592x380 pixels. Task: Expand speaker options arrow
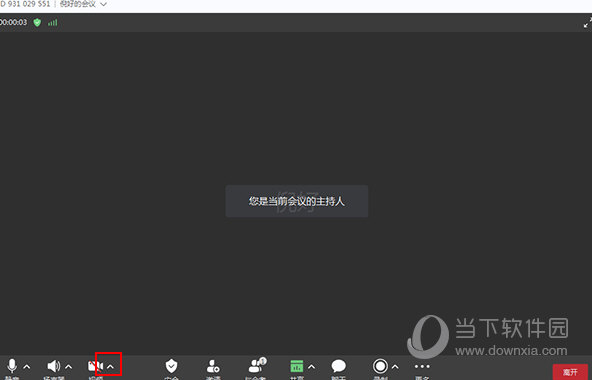click(68, 366)
